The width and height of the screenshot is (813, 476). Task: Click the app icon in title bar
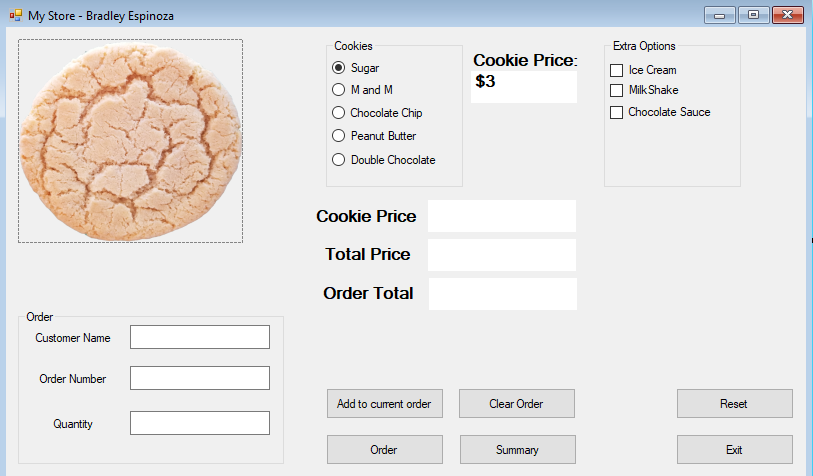[15, 16]
